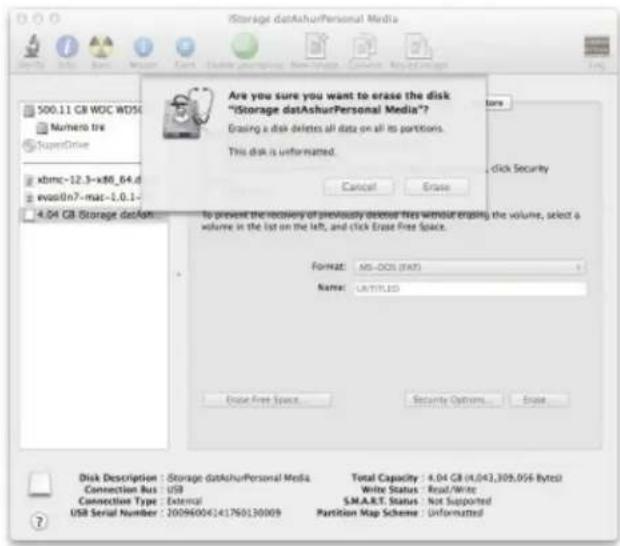Confirm Erase in the dialog
This screenshot has height=546, width=620.
[437, 187]
